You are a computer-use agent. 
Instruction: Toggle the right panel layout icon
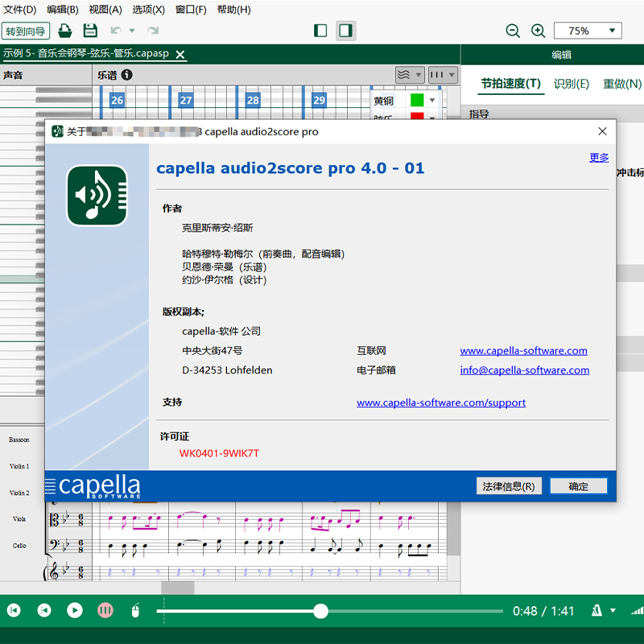tap(346, 31)
